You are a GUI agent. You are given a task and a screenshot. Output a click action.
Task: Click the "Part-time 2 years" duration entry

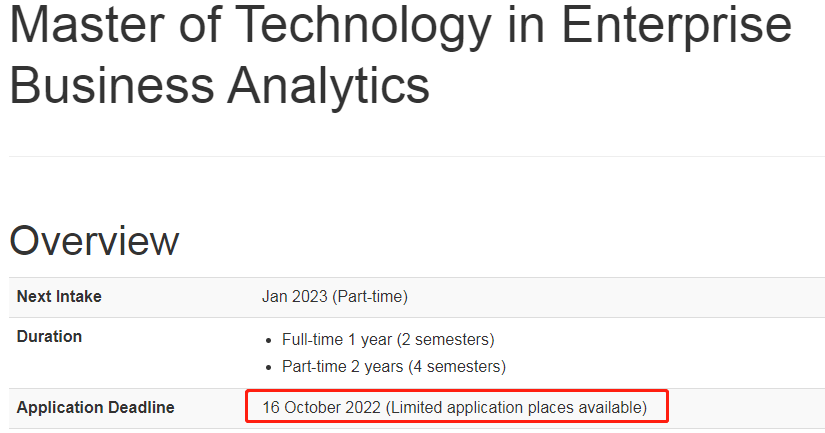point(343,367)
